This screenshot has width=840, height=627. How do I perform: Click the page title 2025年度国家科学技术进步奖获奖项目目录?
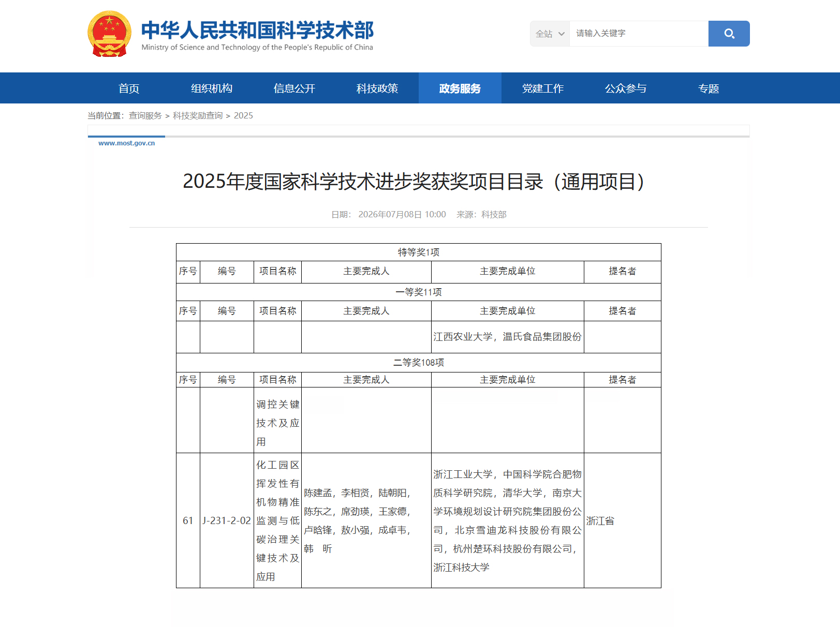[414, 182]
